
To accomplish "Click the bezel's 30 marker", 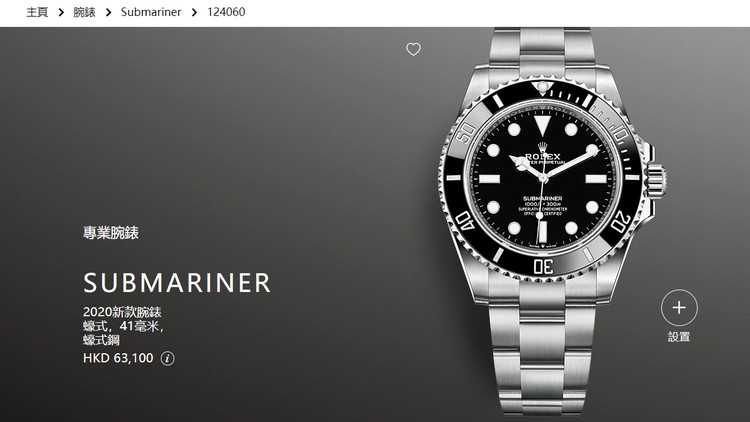I will point(543,266).
